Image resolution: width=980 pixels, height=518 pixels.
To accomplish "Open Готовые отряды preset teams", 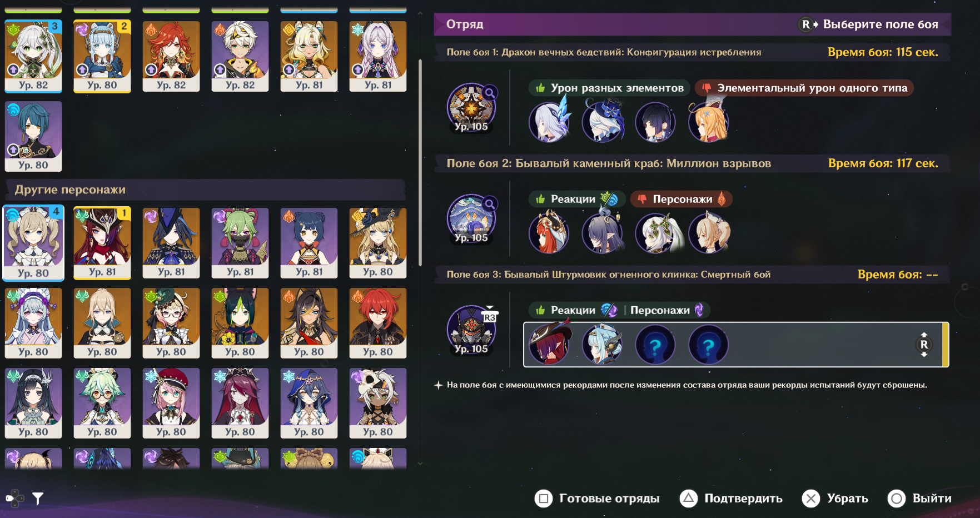I will coord(597,499).
